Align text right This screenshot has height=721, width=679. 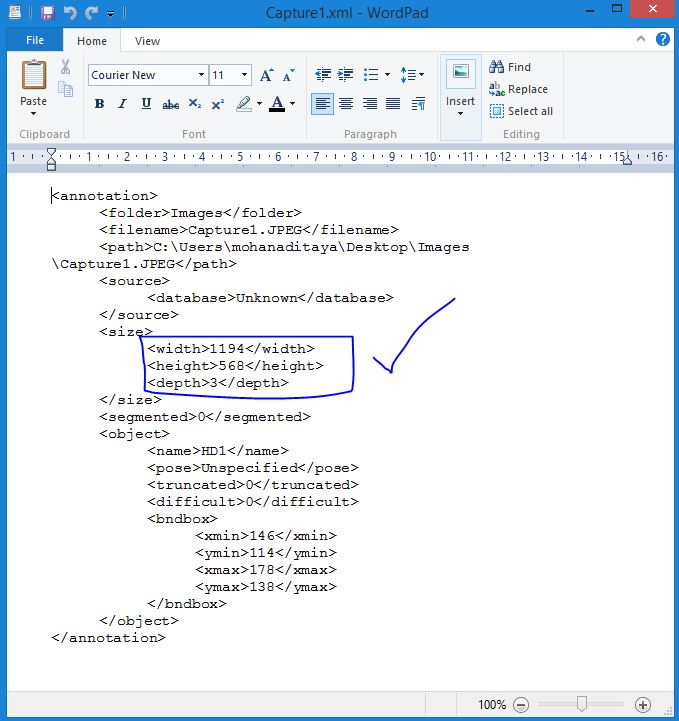click(370, 103)
